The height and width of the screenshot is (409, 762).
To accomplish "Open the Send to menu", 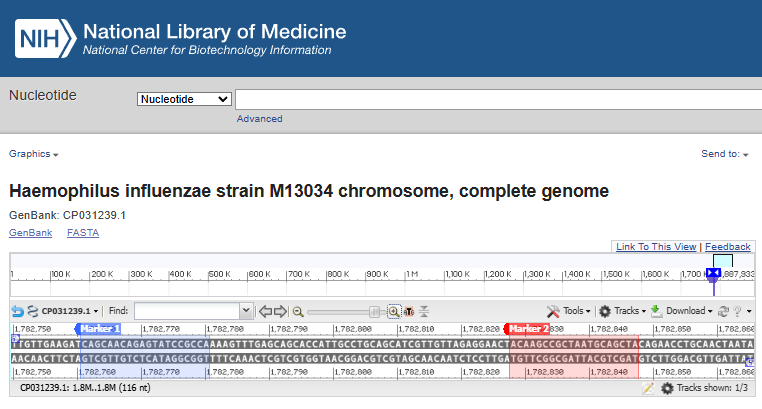I will click(725, 154).
